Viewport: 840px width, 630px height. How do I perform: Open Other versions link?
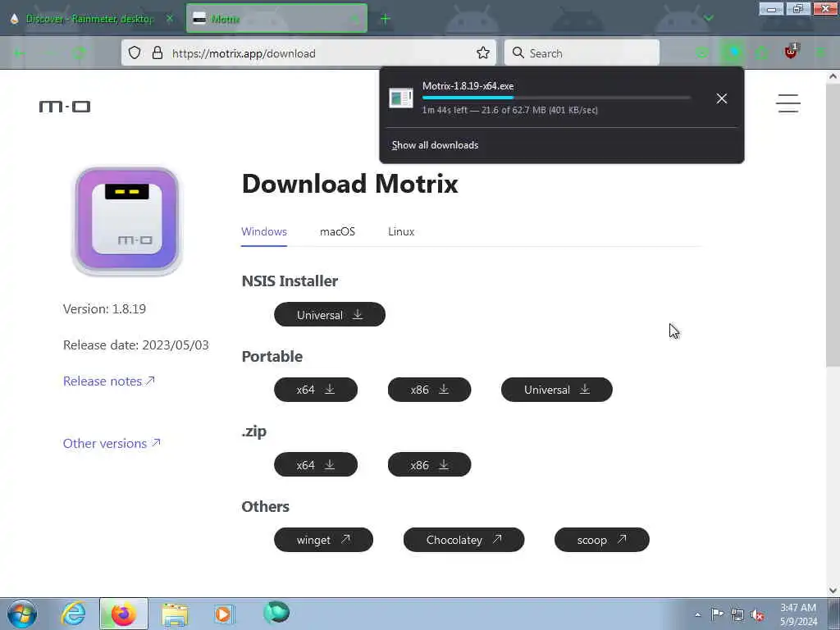pos(112,444)
